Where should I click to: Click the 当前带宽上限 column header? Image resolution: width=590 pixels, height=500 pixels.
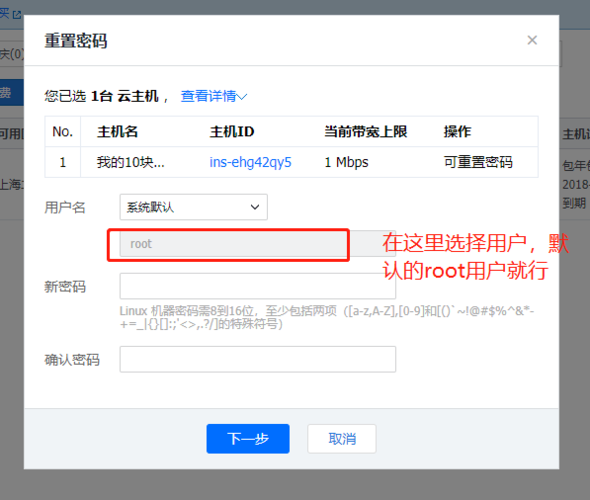pyautogui.click(x=365, y=132)
